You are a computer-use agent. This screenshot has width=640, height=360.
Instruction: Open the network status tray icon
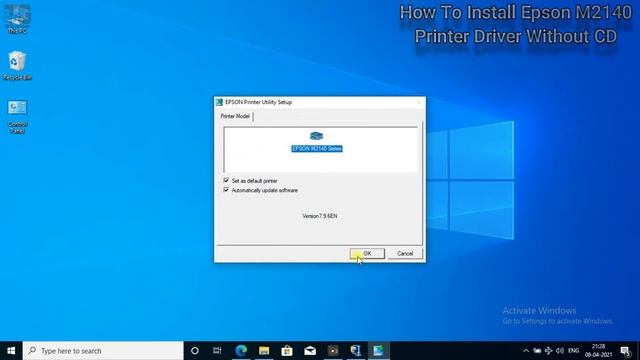[x=548, y=351]
